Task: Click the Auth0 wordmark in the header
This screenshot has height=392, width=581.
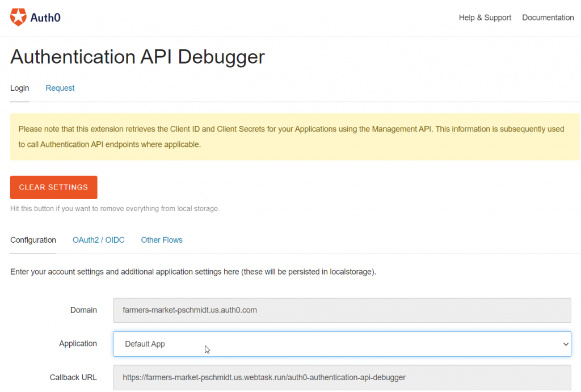Action: [x=44, y=17]
